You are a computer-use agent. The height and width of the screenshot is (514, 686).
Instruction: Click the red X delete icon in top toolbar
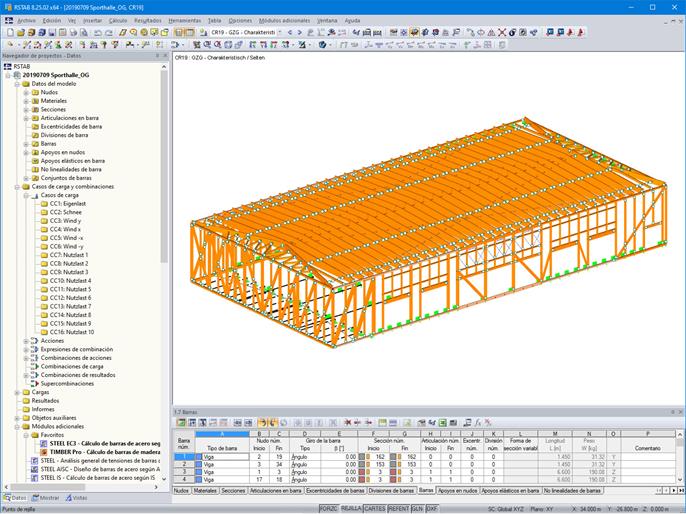[x=502, y=32]
